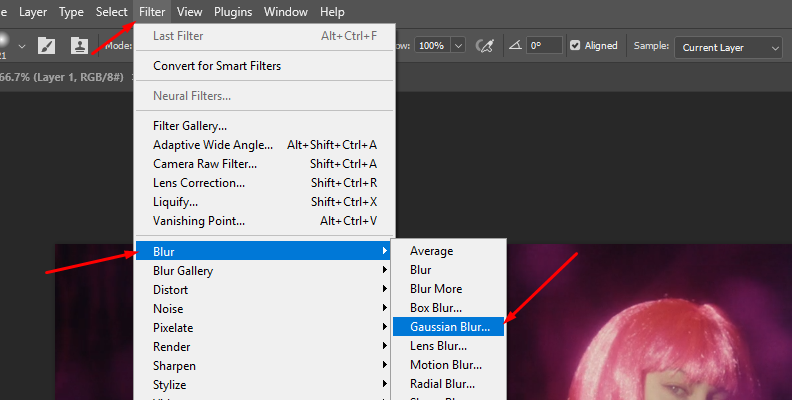The width and height of the screenshot is (792, 400).
Task: Expand the Distort submenu
Action: point(264,290)
